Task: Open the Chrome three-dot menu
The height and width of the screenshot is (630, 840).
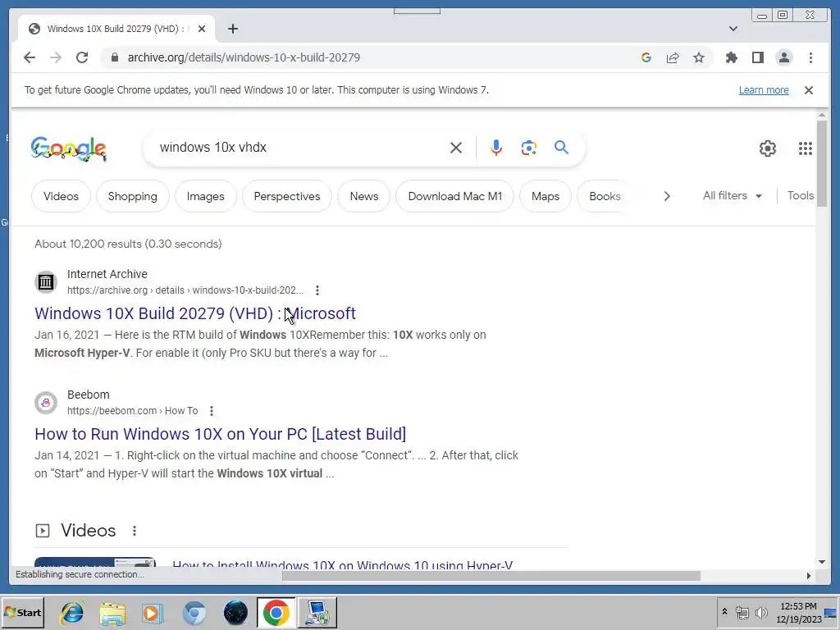Action: [x=810, y=57]
